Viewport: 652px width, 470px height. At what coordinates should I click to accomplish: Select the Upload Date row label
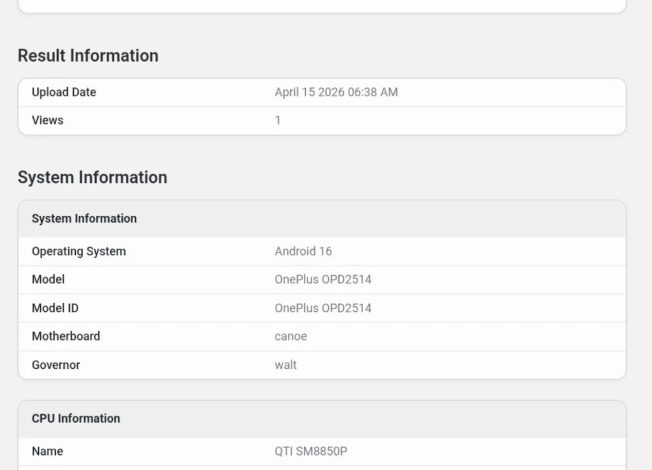64,92
